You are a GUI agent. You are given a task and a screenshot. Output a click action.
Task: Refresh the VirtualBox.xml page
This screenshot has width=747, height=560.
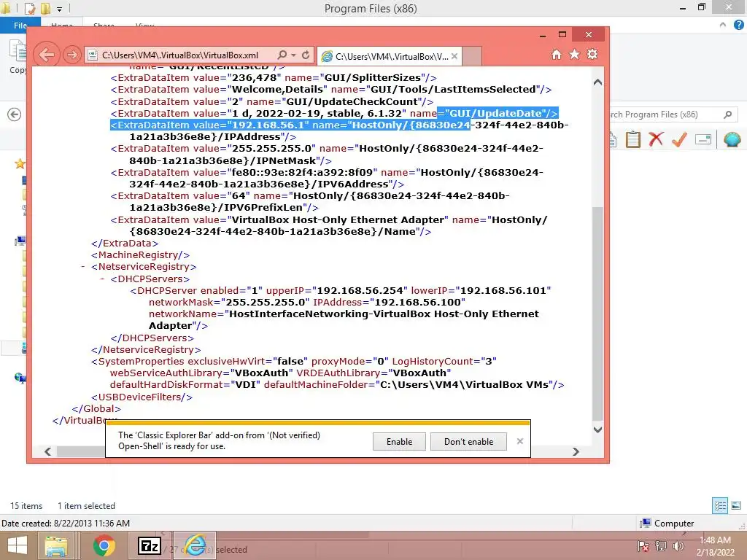[306, 55]
